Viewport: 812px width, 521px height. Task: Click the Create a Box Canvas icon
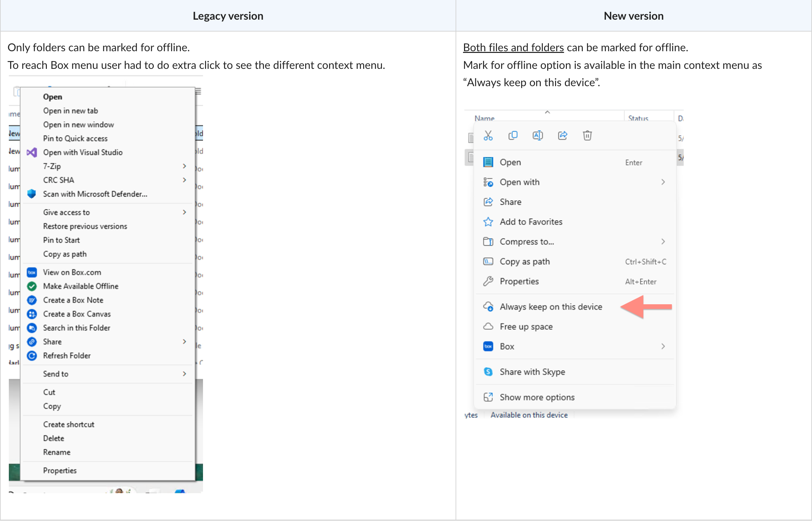32,314
